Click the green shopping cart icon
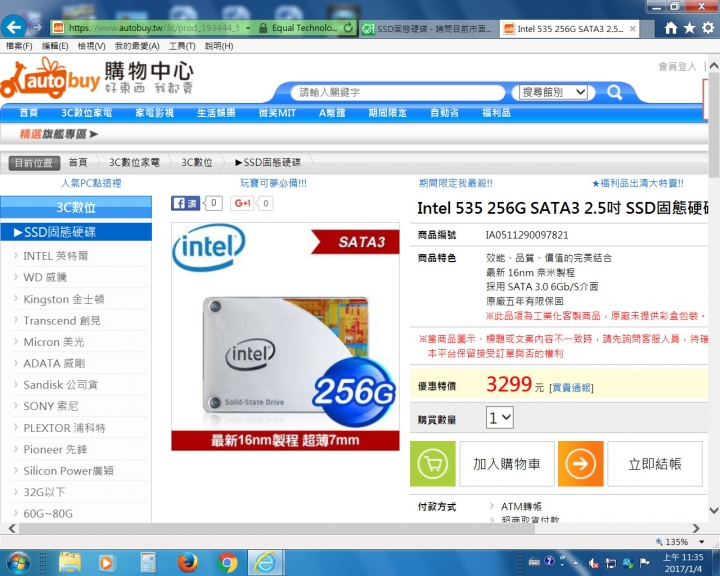 pyautogui.click(x=433, y=464)
